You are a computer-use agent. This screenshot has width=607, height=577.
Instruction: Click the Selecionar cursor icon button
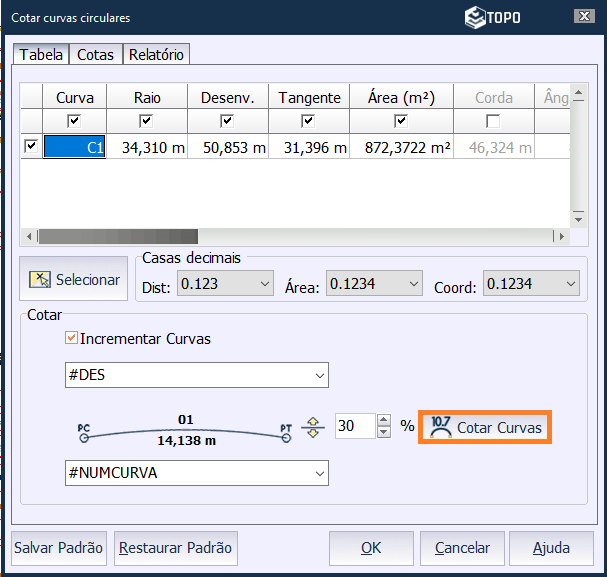pos(40,280)
